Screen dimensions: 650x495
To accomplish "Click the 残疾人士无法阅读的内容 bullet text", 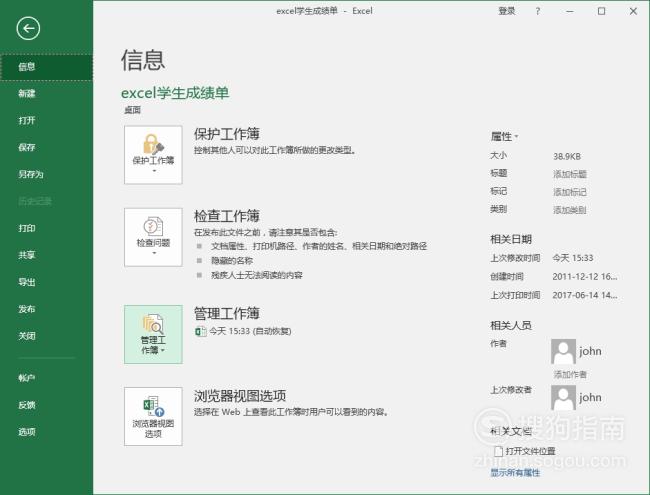I will (257, 275).
